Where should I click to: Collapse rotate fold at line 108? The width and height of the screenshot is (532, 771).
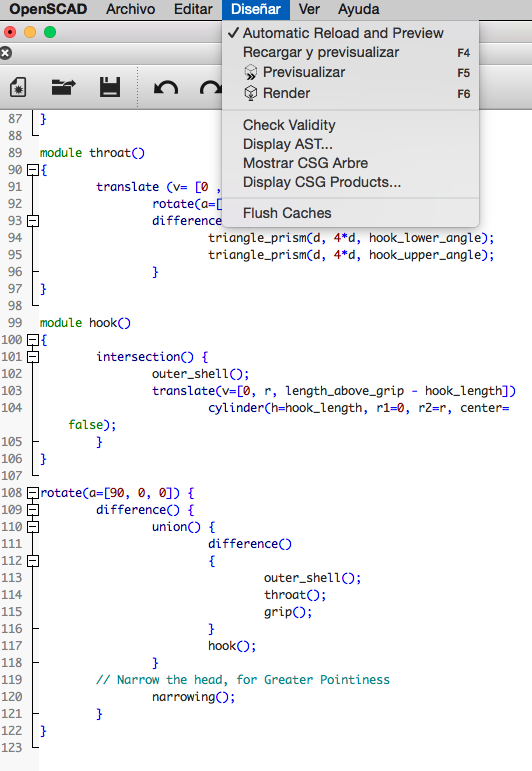pos(33,493)
